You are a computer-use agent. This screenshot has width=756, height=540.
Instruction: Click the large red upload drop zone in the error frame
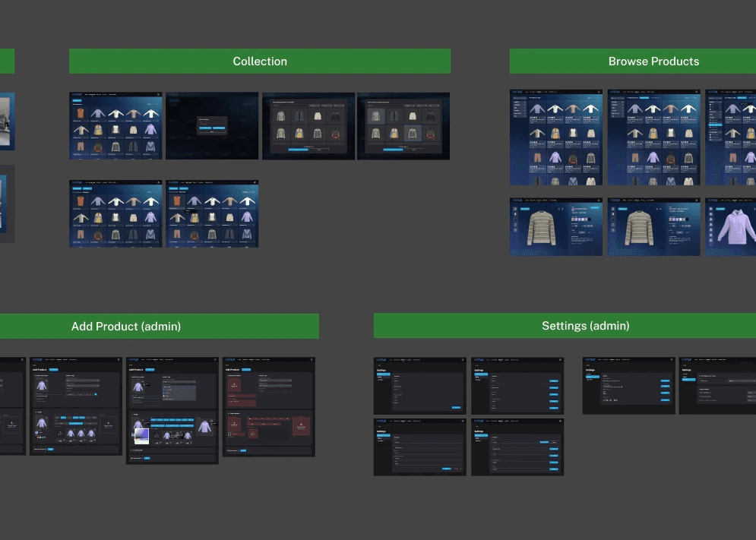pos(301,426)
